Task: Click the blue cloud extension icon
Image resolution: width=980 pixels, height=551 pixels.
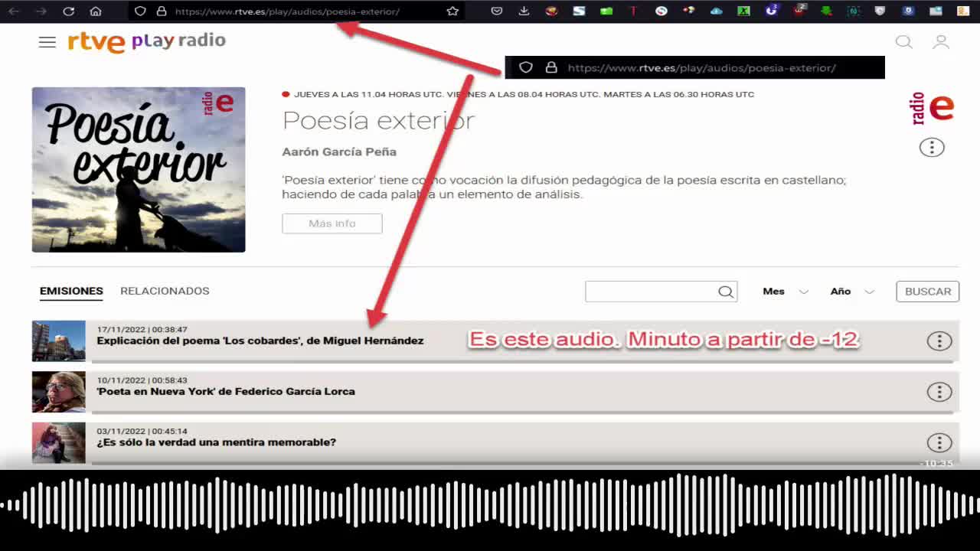Action: (717, 11)
